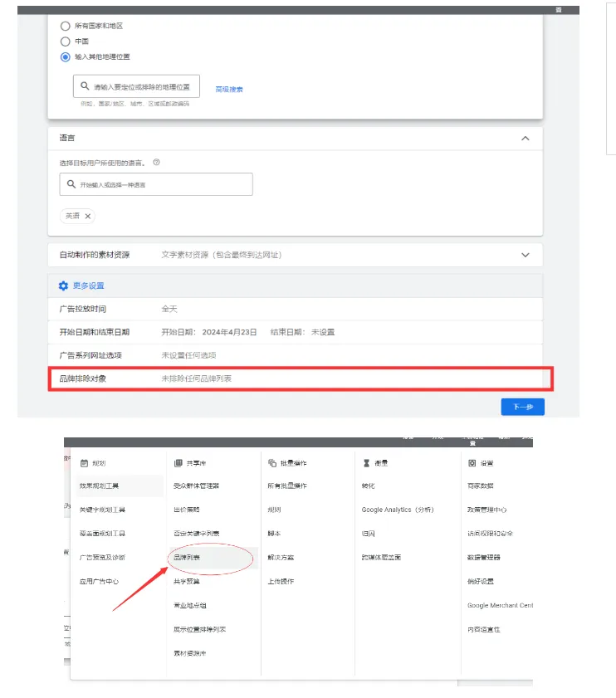Open 脚本 in the menu

pyautogui.click(x=274, y=534)
